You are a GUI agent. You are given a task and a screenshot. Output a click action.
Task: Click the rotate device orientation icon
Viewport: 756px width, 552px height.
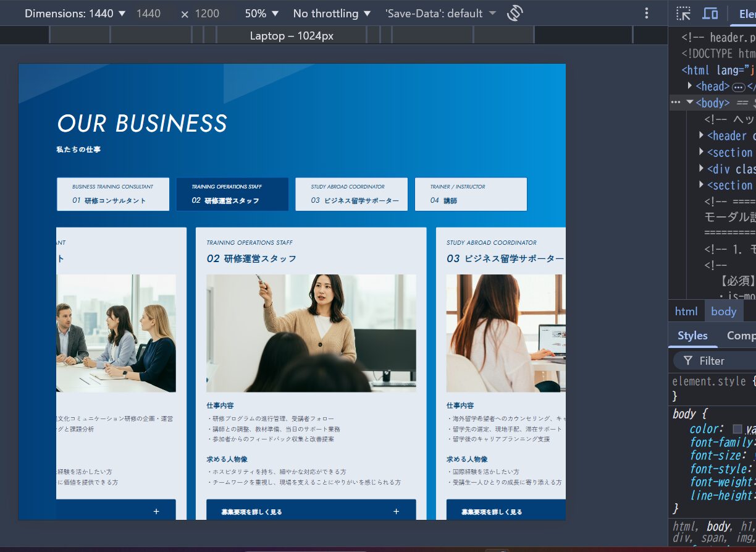pos(514,13)
